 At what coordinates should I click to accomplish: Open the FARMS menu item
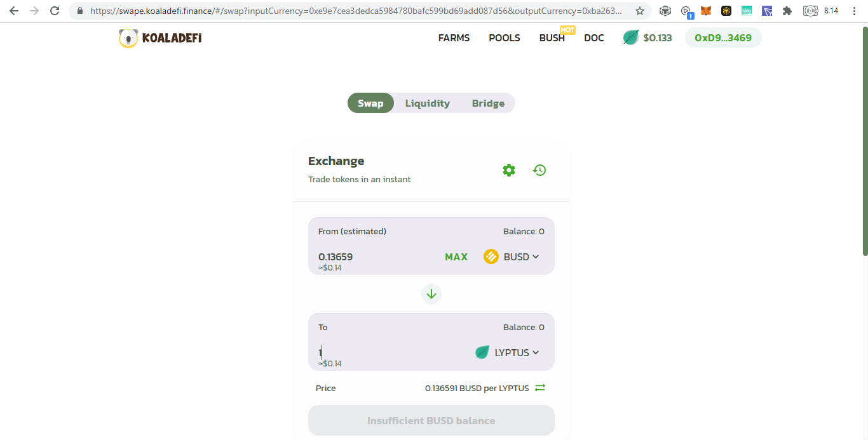[x=454, y=38]
